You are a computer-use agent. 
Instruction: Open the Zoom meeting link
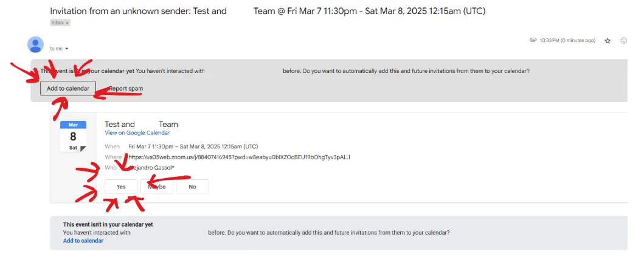[239, 157]
